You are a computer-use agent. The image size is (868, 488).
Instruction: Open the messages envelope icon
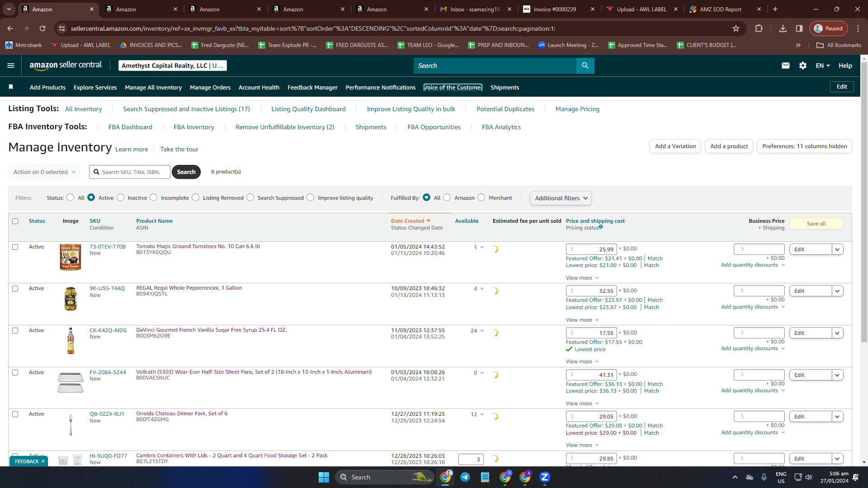coord(786,66)
